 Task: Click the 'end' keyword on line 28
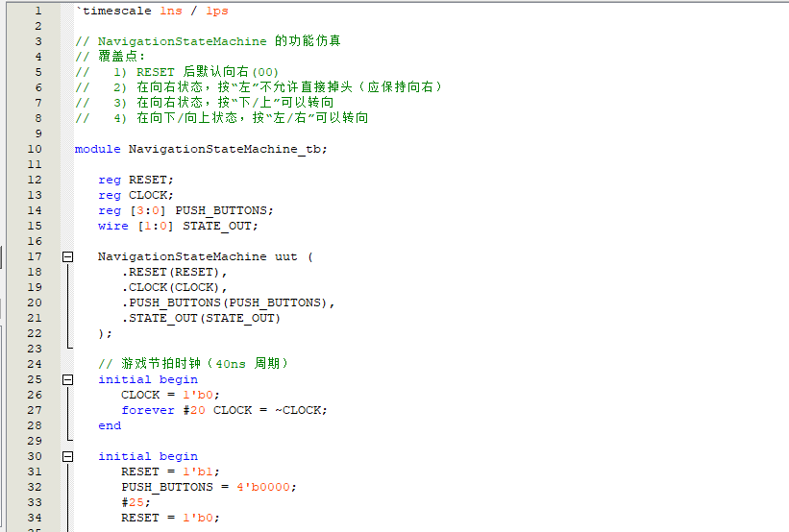110,426
